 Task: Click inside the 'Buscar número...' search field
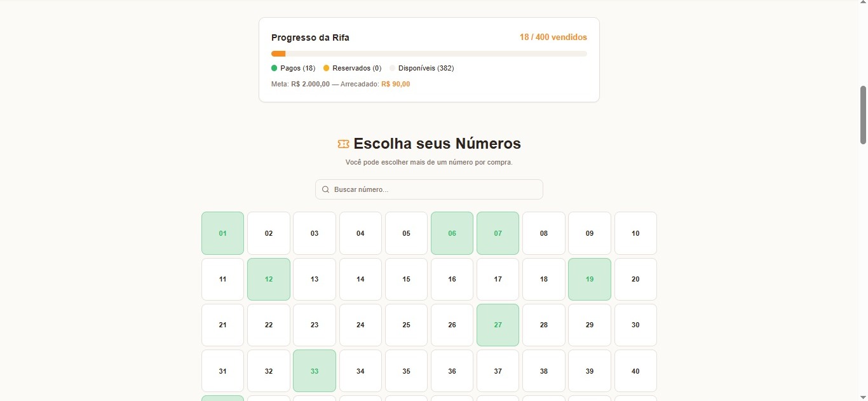(x=429, y=189)
